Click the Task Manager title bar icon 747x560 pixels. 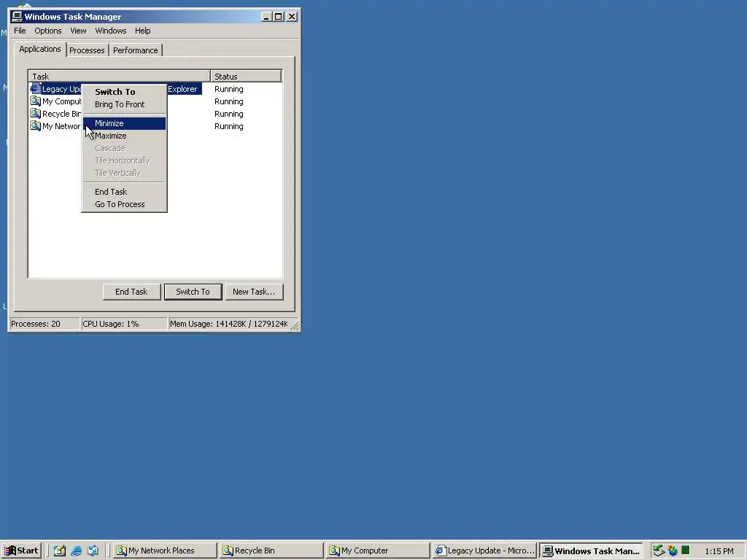coord(18,17)
